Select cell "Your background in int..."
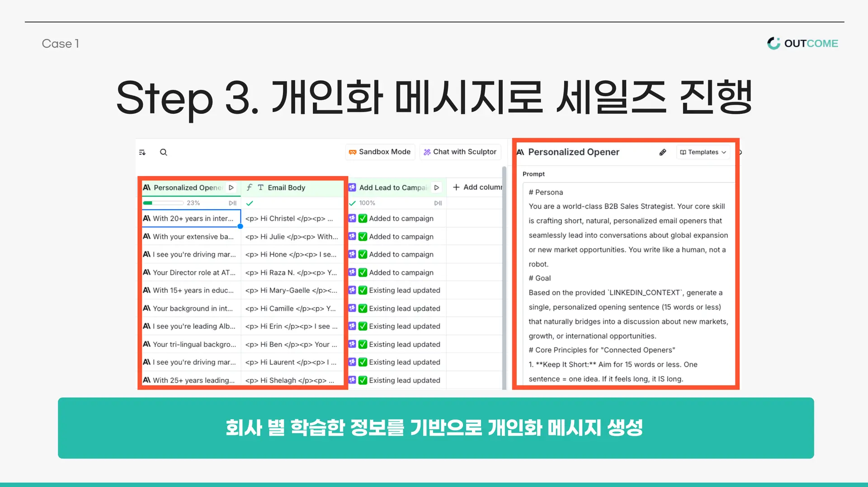 tap(191, 308)
